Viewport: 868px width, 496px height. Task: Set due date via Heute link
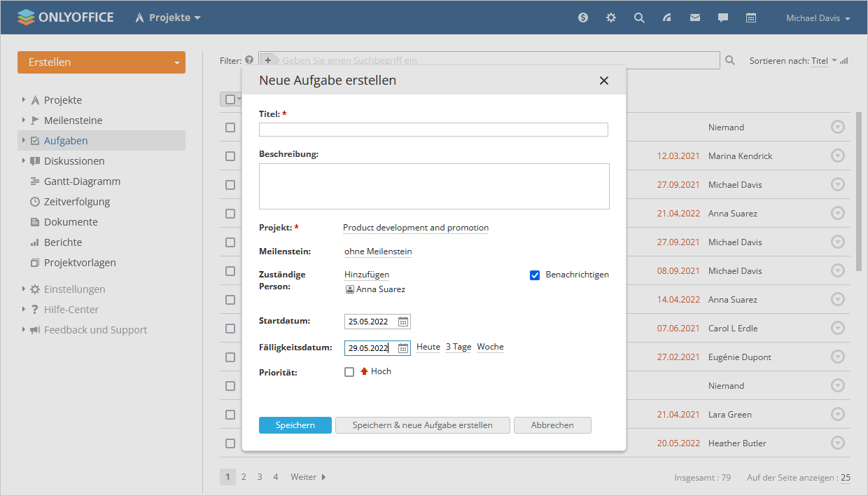[x=428, y=347]
